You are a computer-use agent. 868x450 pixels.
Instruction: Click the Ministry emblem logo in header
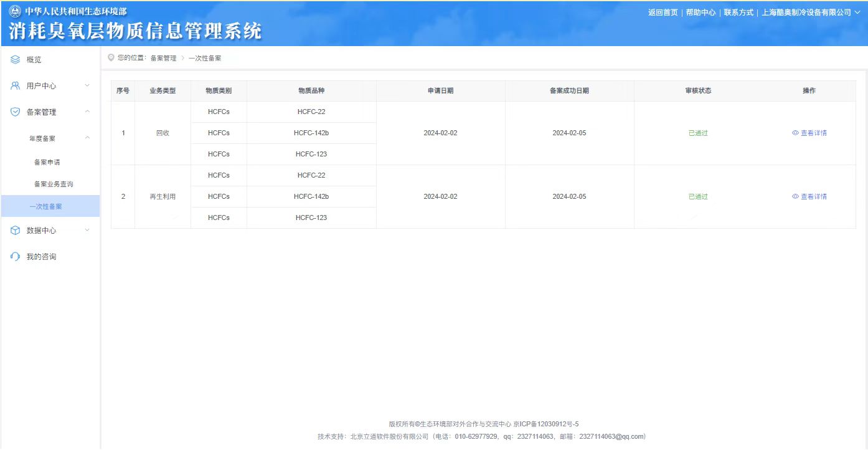(16, 12)
